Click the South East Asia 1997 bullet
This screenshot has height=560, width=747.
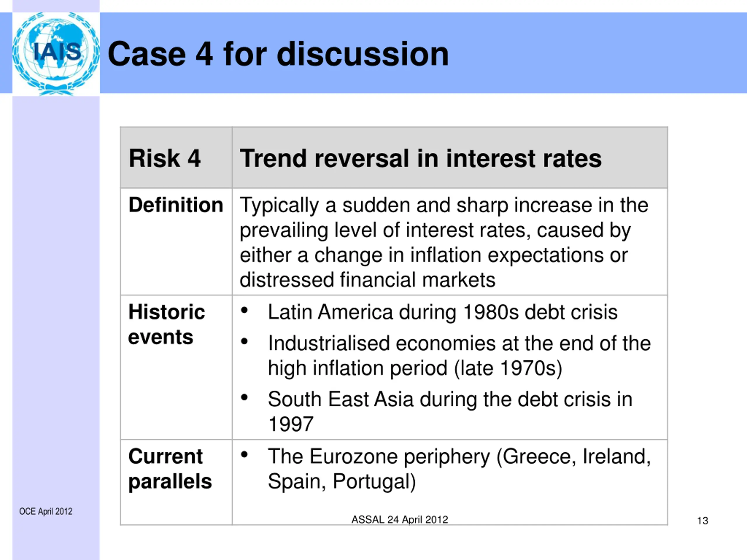450,412
